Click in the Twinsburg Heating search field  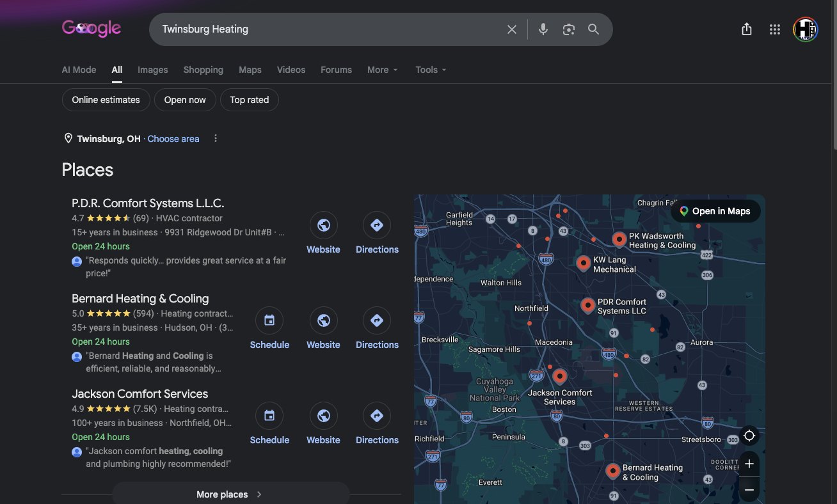point(330,29)
